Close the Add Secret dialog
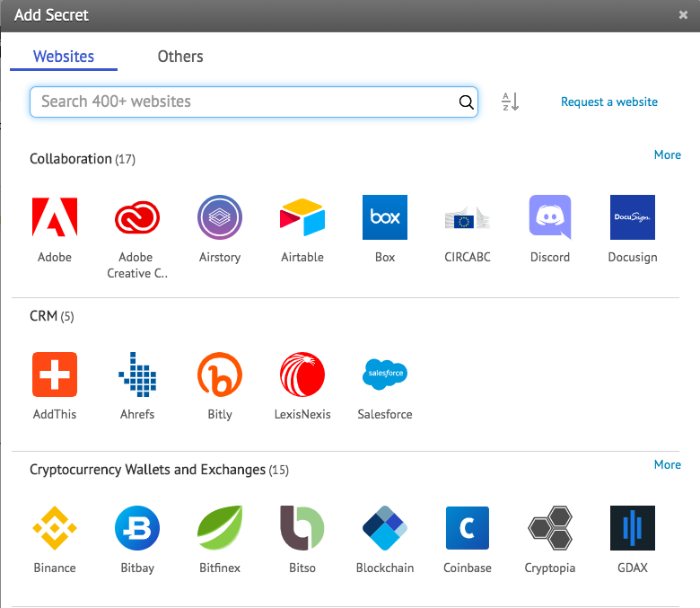The image size is (700, 608). 683,14
